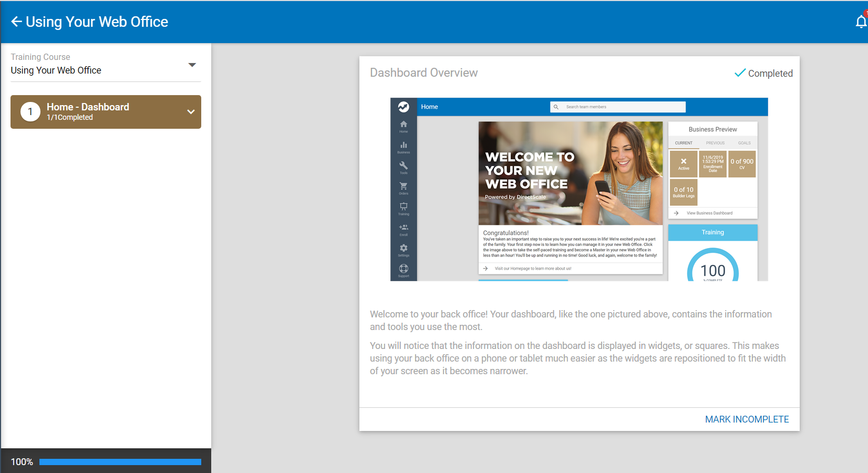Click the Business bar chart icon in the sidebar
The height and width of the screenshot is (473, 868).
(404, 146)
